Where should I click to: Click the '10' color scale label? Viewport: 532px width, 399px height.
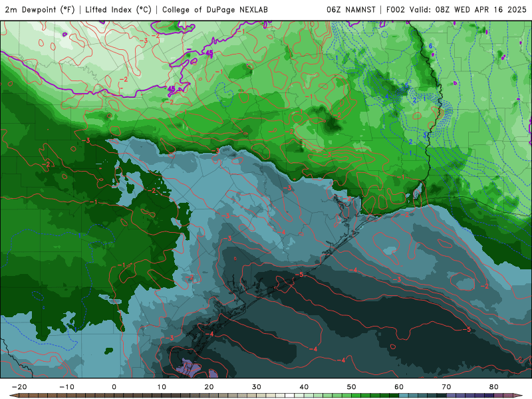162,387
